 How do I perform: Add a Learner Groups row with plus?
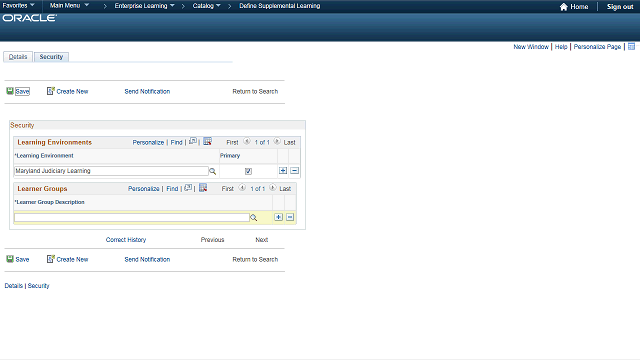coord(278,217)
